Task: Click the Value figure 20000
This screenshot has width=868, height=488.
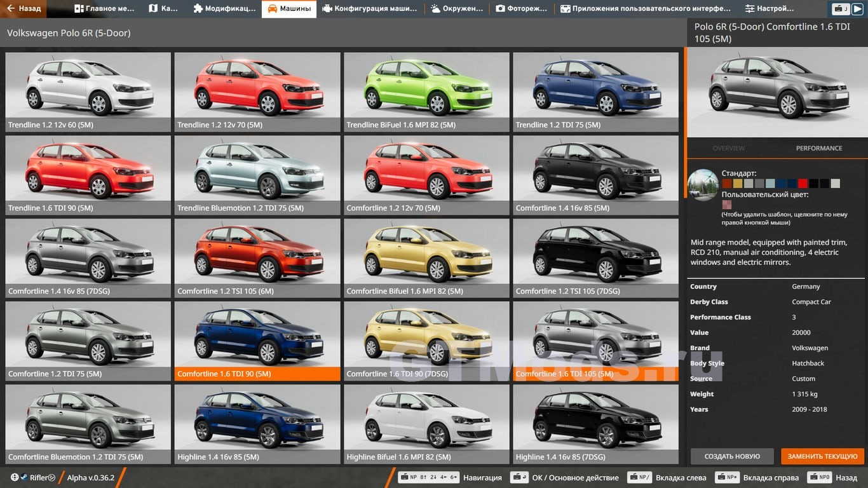Action: tap(801, 332)
